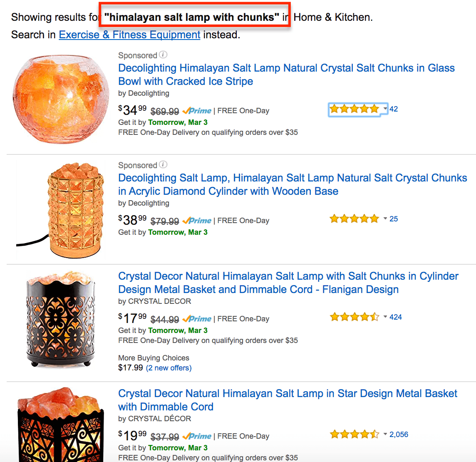
Task: Click the Sponsored info icon on second listing
Action: coord(164,165)
